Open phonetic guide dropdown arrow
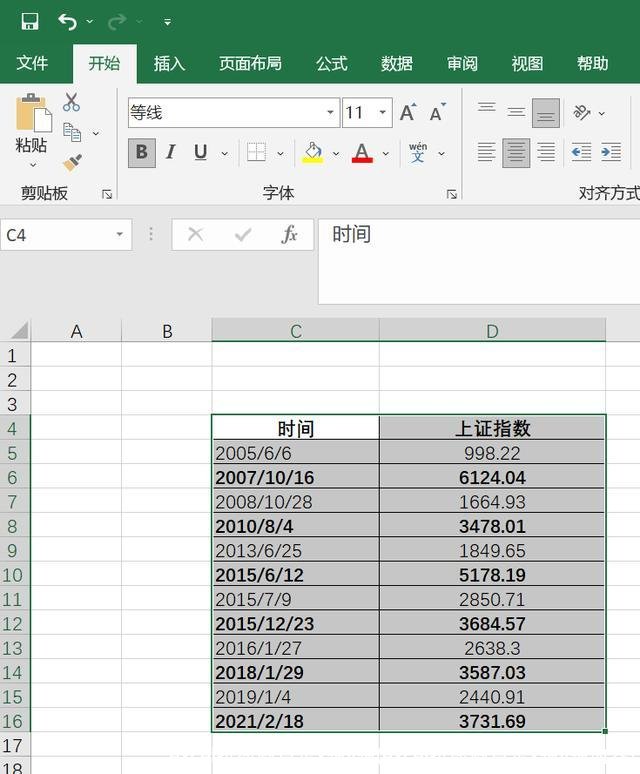The height and width of the screenshot is (774, 640). click(442, 154)
